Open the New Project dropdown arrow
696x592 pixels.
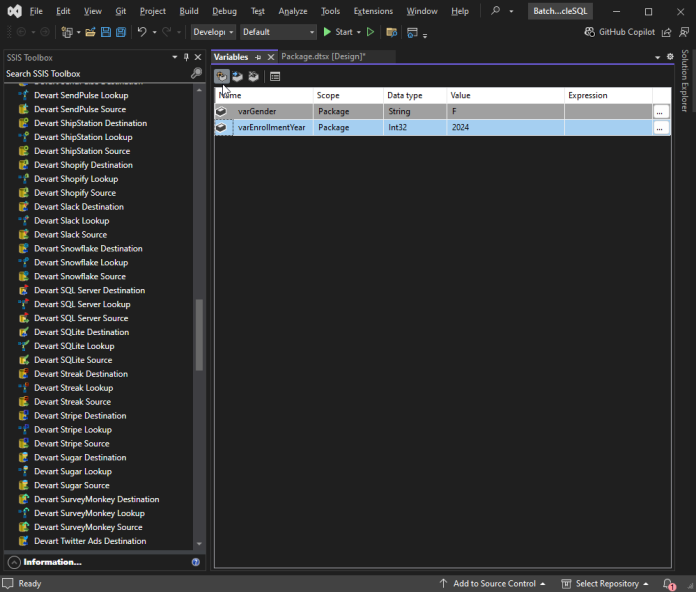pos(79,32)
